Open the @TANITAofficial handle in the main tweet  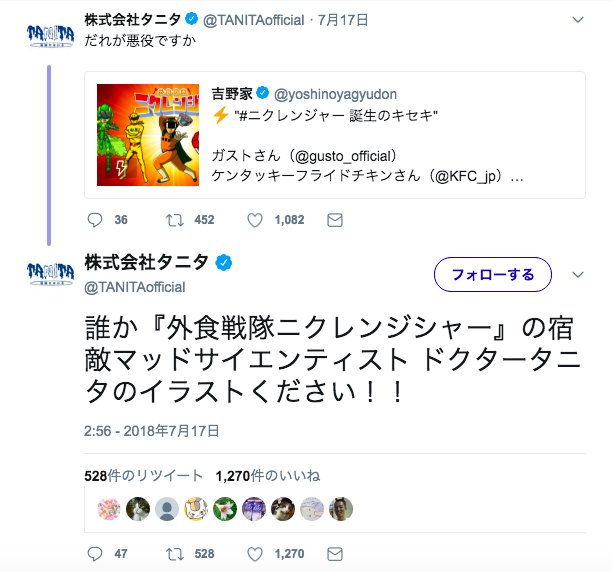pyautogui.click(x=135, y=287)
